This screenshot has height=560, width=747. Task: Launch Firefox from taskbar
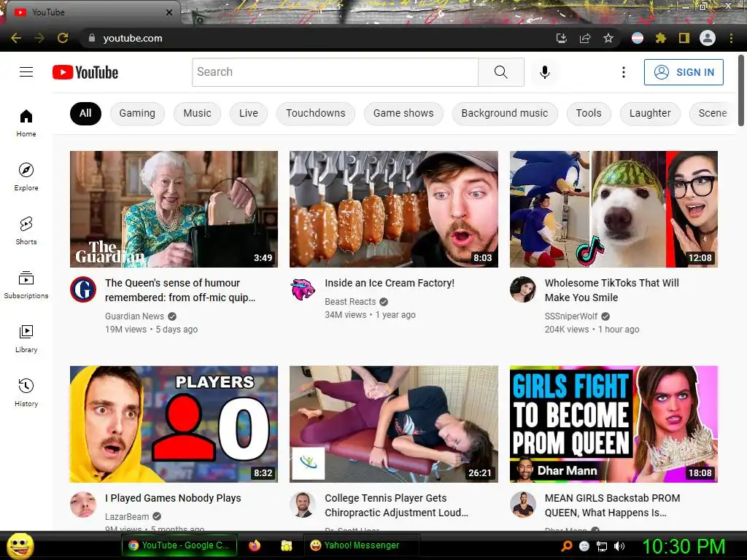(255, 545)
